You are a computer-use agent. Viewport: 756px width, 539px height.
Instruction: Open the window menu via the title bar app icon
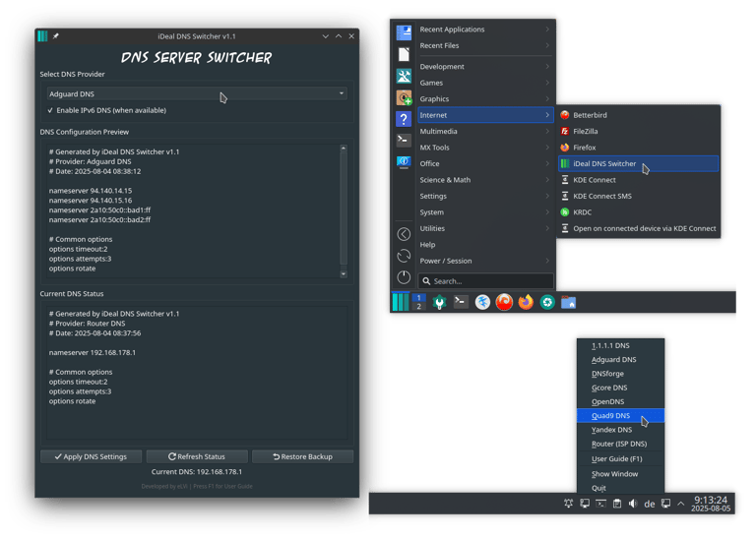[x=42, y=36]
